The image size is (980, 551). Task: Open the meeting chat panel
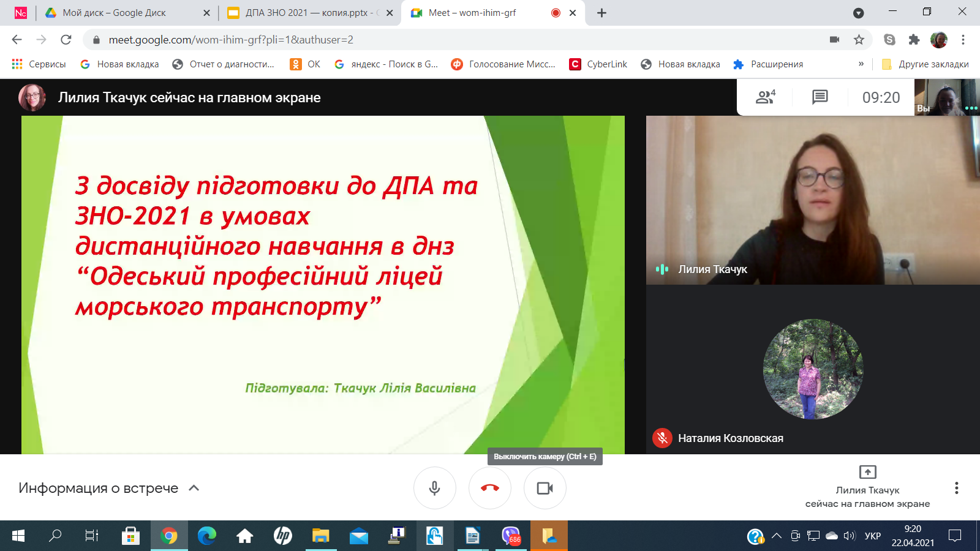click(x=820, y=97)
